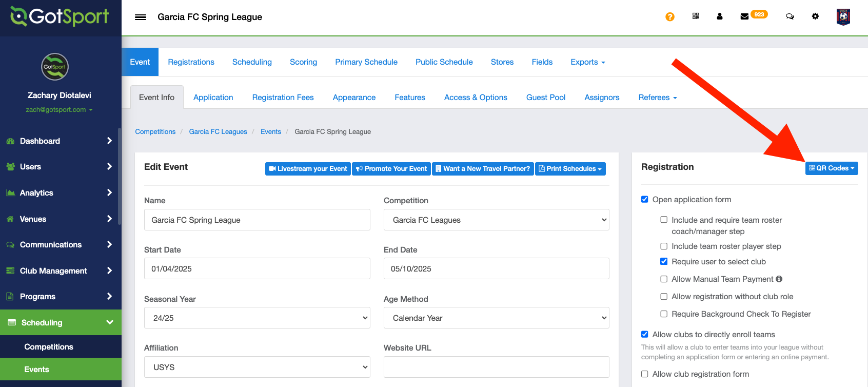Click Livestream your Event button
The height and width of the screenshot is (387, 868).
tap(308, 169)
